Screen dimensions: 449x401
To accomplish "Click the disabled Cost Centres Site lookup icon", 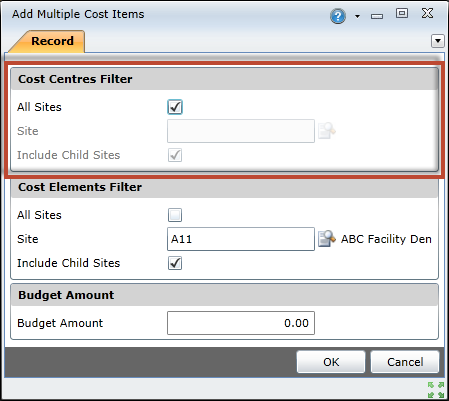I will pos(327,131).
